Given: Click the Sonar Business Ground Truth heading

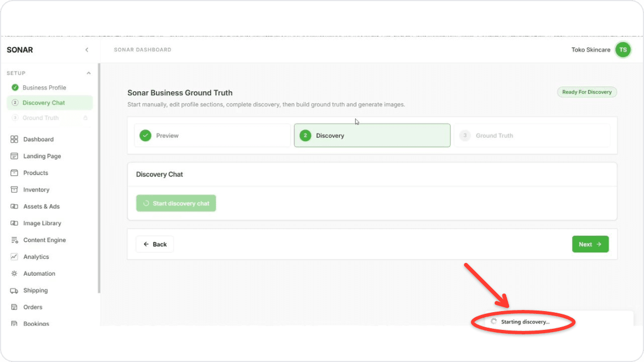Looking at the screenshot, I should [180, 93].
